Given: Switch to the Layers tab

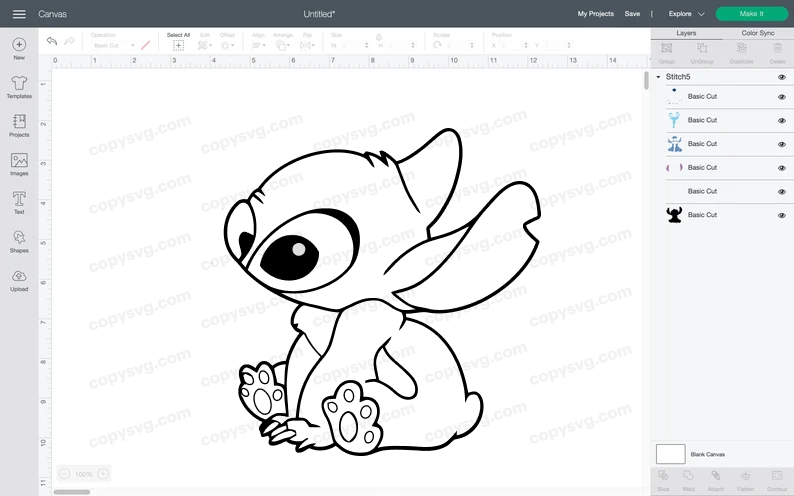Looking at the screenshot, I should click(686, 33).
